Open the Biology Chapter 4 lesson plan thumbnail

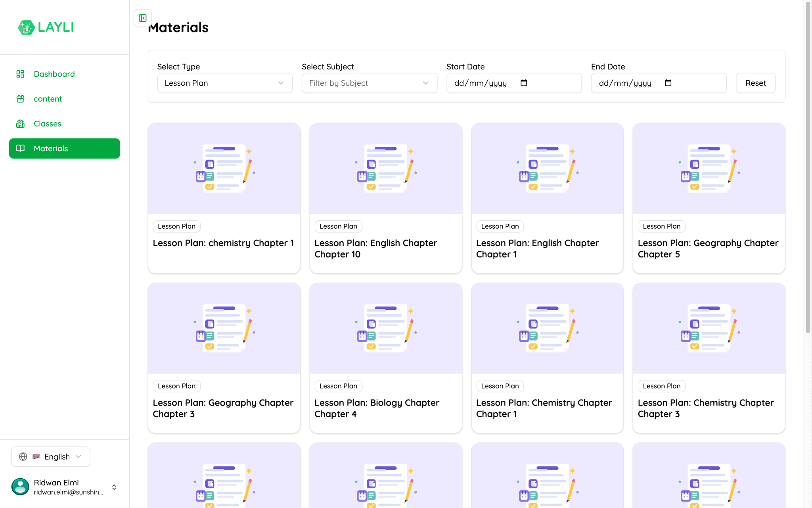click(386, 328)
